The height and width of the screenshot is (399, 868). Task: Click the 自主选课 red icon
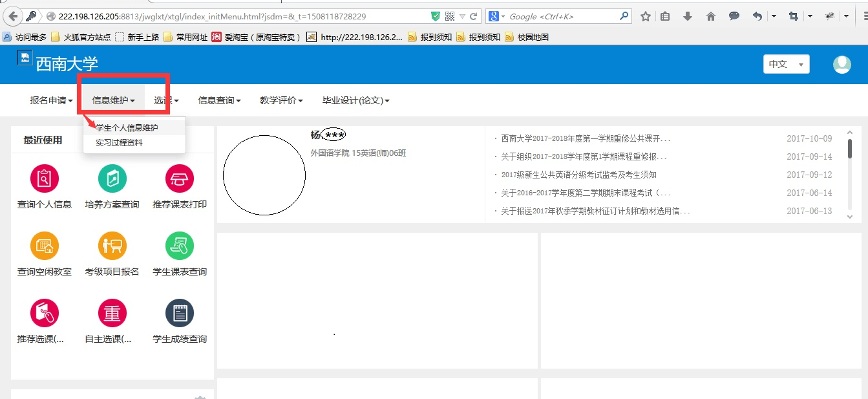click(112, 313)
